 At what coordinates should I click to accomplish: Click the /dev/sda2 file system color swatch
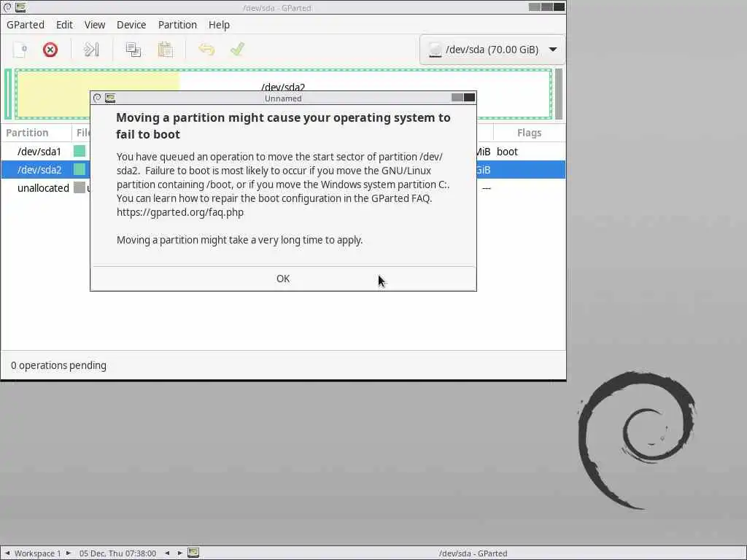coord(80,169)
